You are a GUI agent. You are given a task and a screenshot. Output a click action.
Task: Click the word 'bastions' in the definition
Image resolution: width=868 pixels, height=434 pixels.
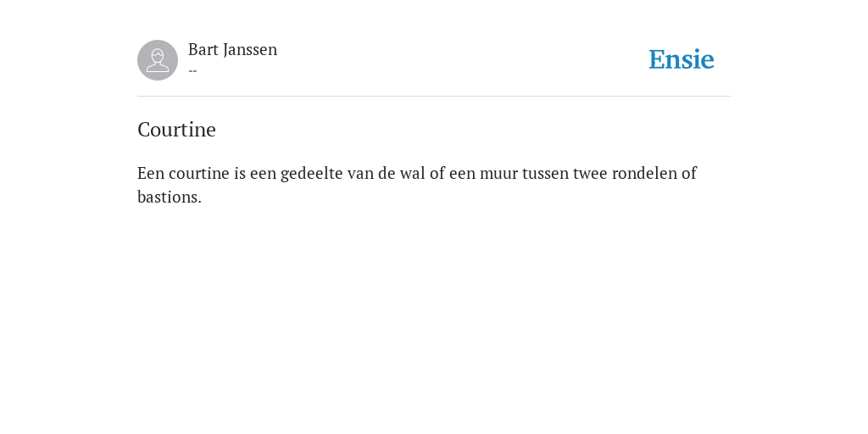pyautogui.click(x=168, y=197)
